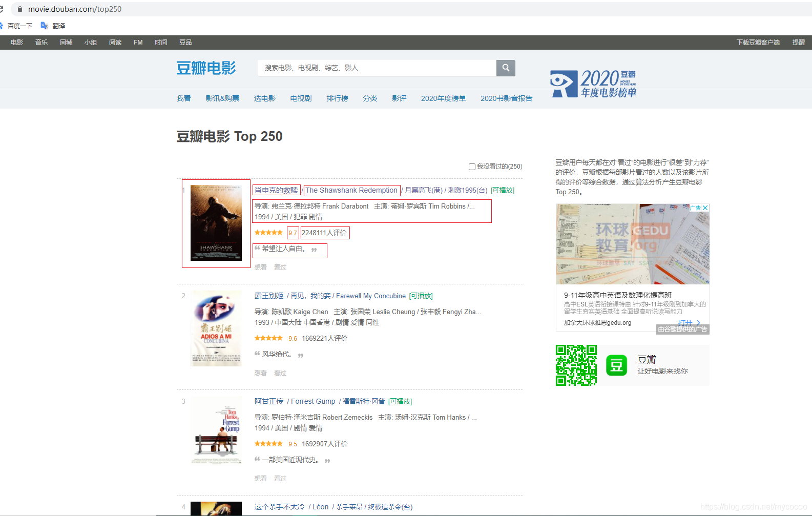Image resolution: width=812 pixels, height=516 pixels.
Task: Select the 我看 tab
Action: 183,98
